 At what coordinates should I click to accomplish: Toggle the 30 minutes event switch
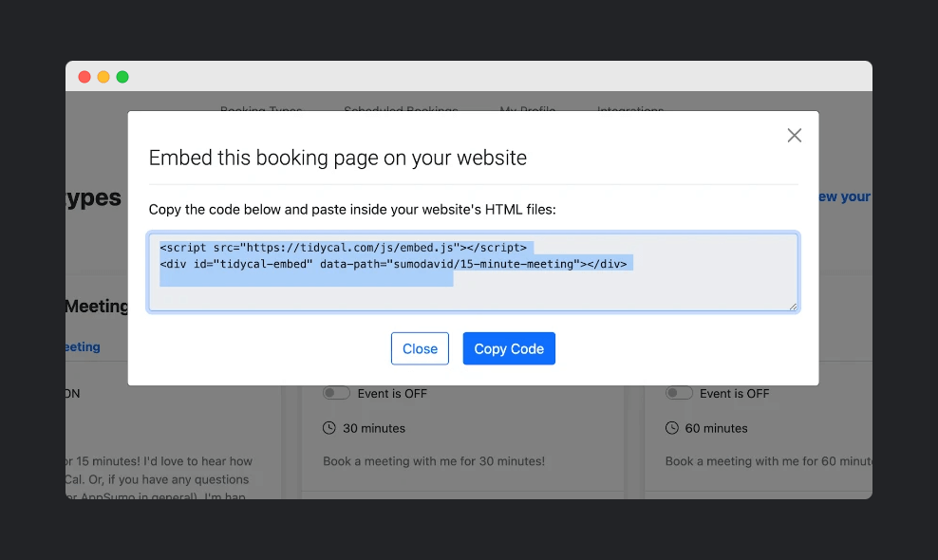point(336,393)
